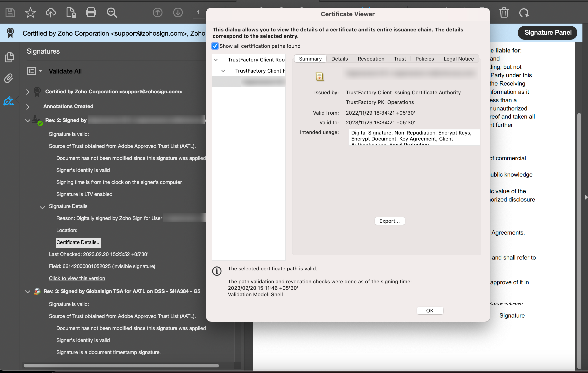
Task: Collapse the Signature Details section
Action: click(42, 208)
